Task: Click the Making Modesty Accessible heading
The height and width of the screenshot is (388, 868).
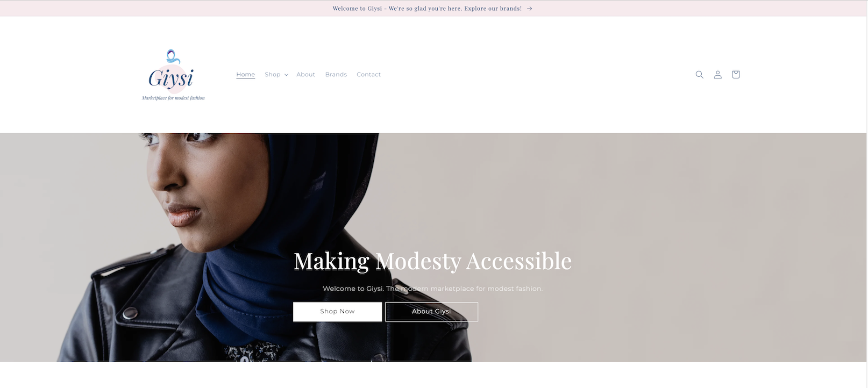Action: click(x=432, y=261)
